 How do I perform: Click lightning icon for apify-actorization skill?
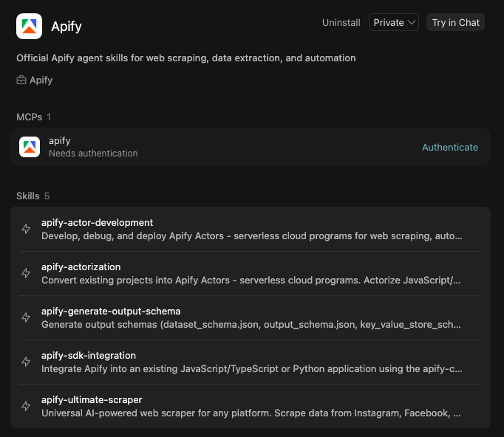pyautogui.click(x=26, y=273)
